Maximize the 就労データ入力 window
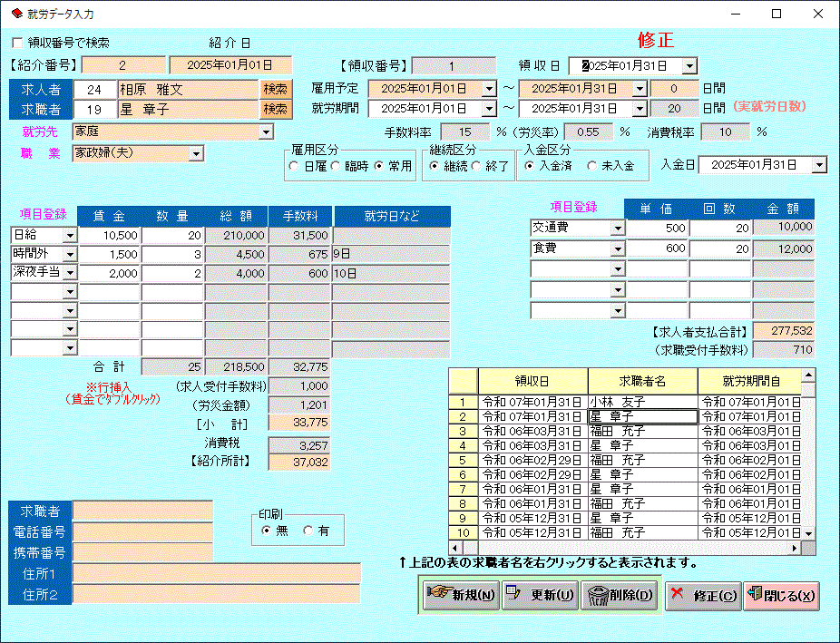 777,14
